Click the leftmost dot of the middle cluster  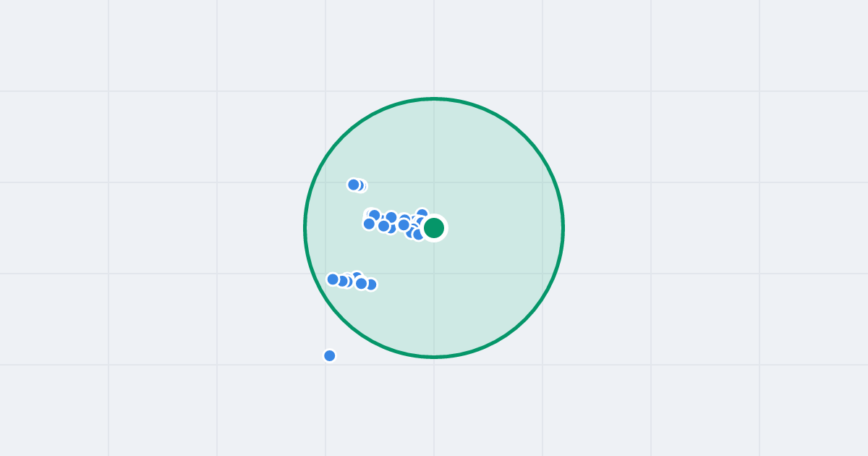click(x=369, y=224)
